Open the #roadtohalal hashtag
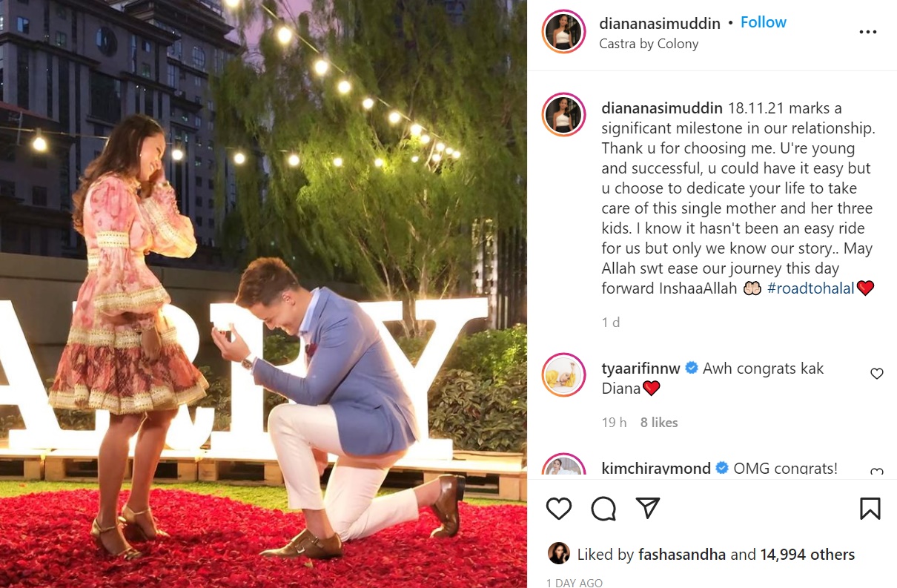897x588 pixels. click(x=811, y=288)
